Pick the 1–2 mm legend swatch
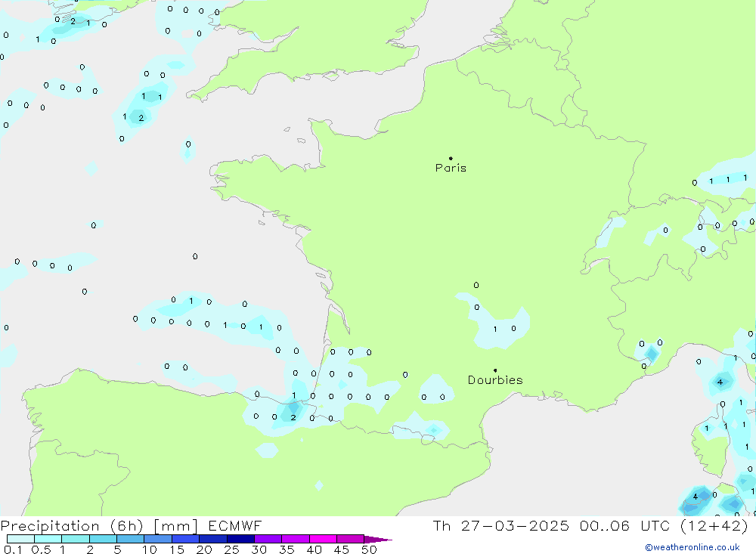The width and height of the screenshot is (756, 554). coord(76,539)
